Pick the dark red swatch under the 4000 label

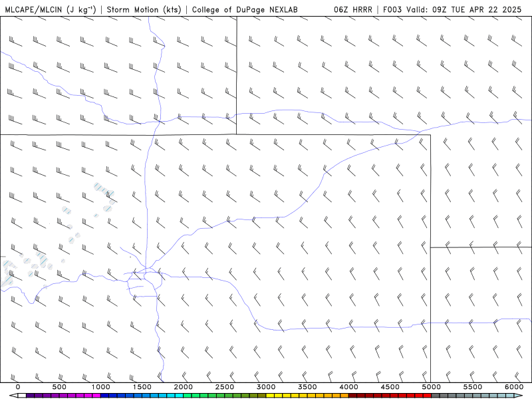[353, 396]
